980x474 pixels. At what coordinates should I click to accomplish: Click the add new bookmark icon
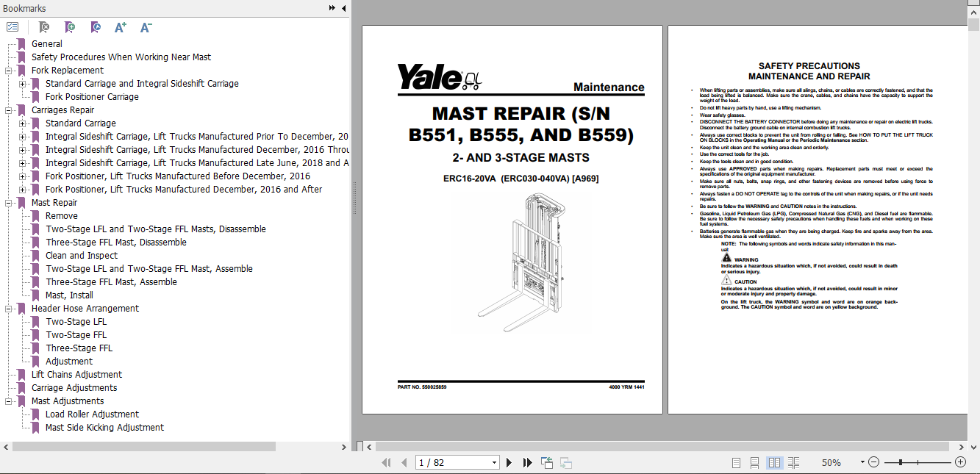click(70, 27)
